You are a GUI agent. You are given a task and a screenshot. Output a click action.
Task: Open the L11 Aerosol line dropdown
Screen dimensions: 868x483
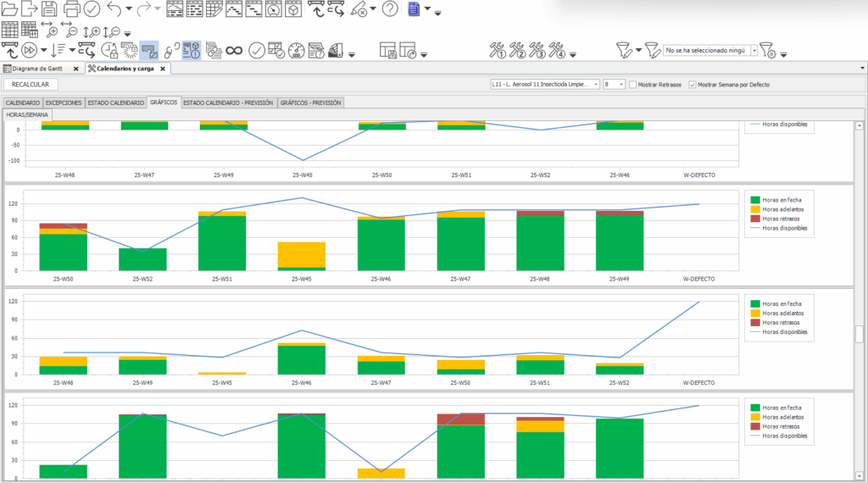[597, 85]
